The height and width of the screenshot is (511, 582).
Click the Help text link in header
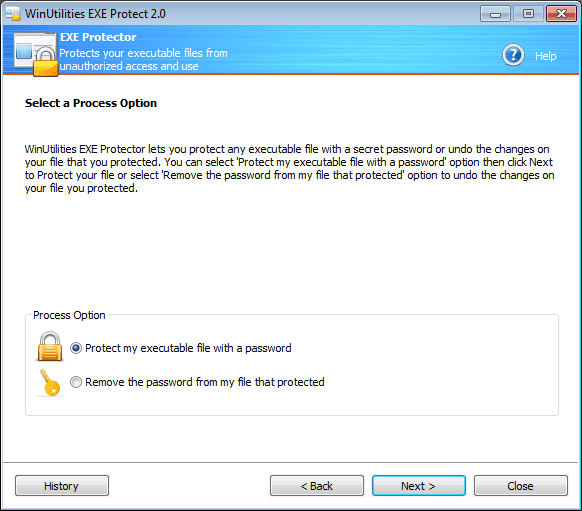tap(546, 56)
